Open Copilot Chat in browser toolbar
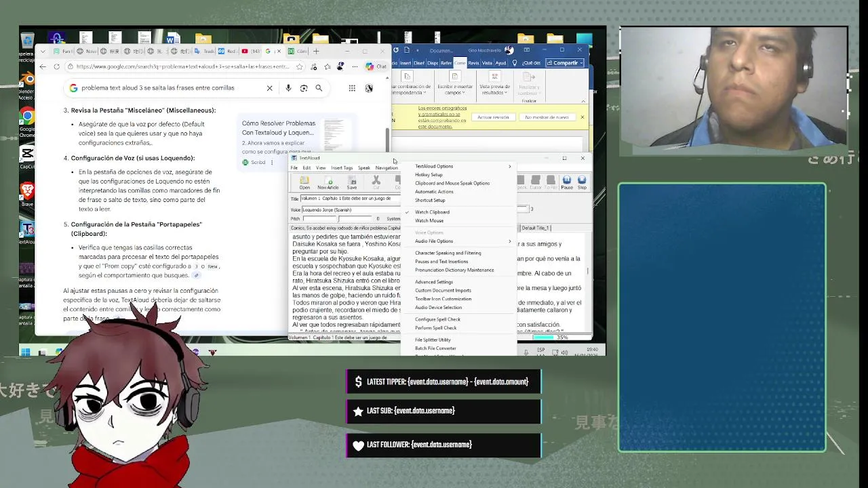This screenshot has width=868, height=488. 376,66
